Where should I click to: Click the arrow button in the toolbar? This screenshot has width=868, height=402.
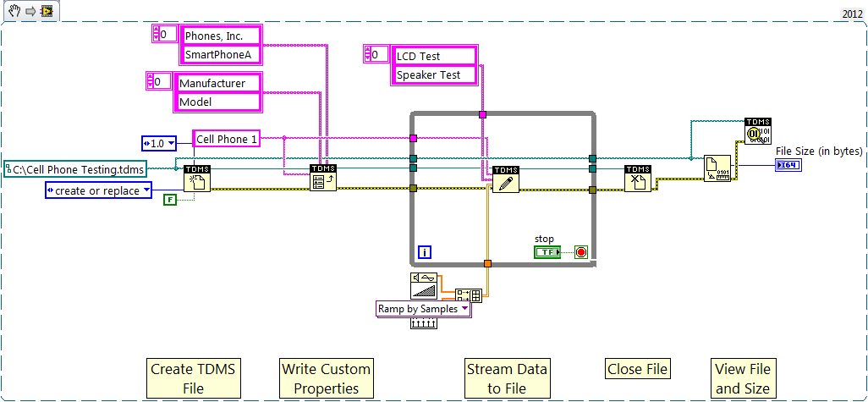pyautogui.click(x=29, y=12)
